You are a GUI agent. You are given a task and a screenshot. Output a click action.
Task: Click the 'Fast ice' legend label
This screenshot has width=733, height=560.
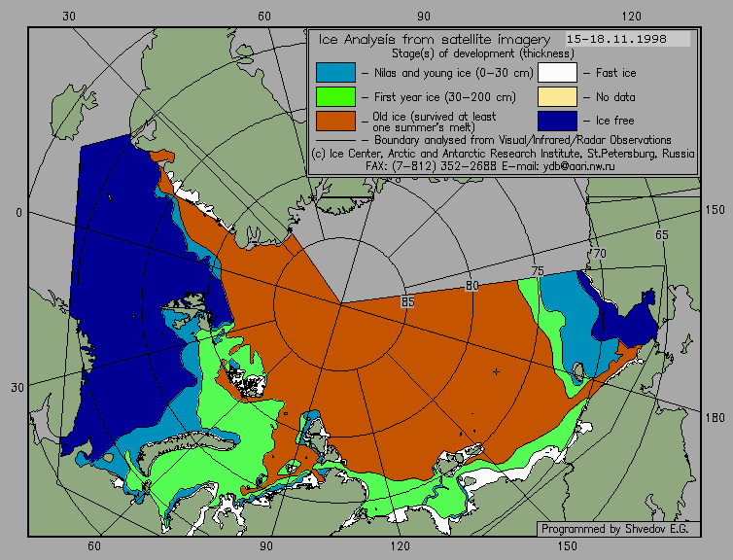pyautogui.click(x=615, y=73)
